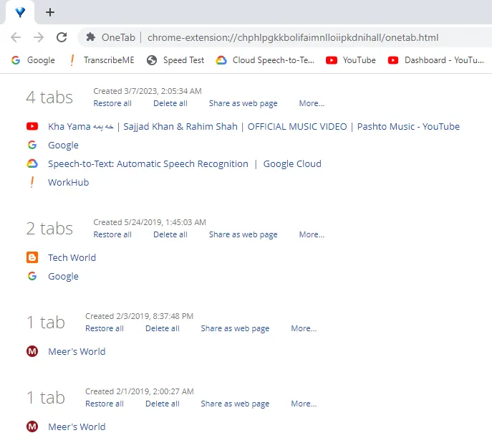
Task: Open the Tech World saved tab link
Action: (x=72, y=257)
